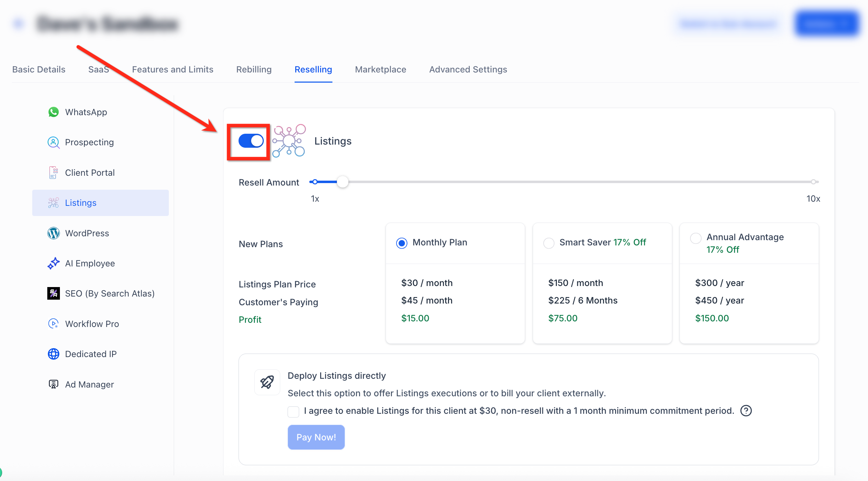Open help tooltip beside commitment period text
868x481 pixels.
746,411
